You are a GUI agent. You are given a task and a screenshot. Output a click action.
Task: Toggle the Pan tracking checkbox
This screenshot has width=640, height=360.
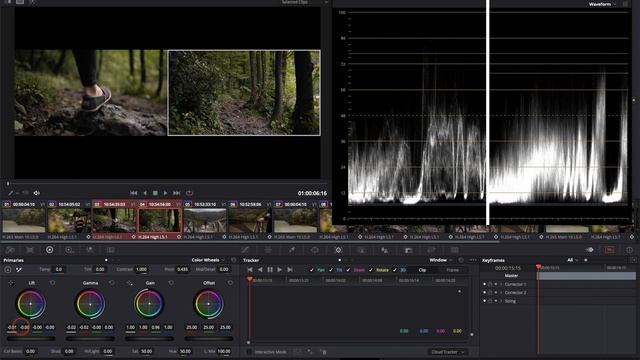pos(312,270)
